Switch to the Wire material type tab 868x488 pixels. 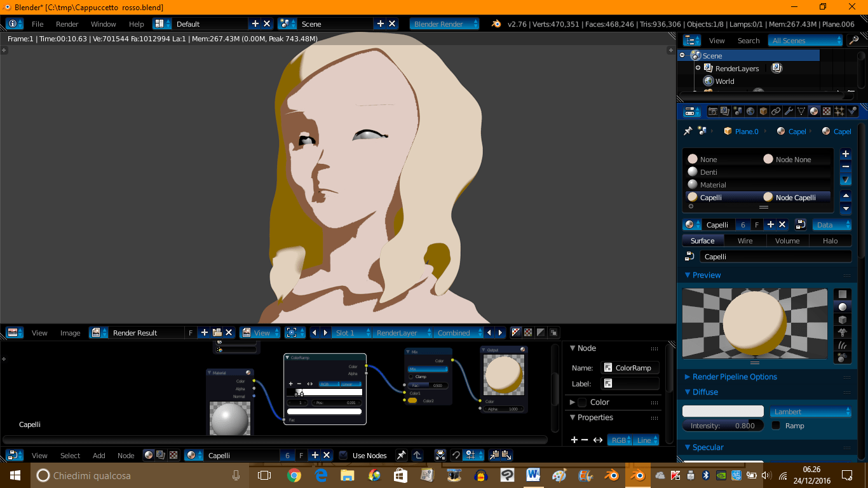[745, 240]
